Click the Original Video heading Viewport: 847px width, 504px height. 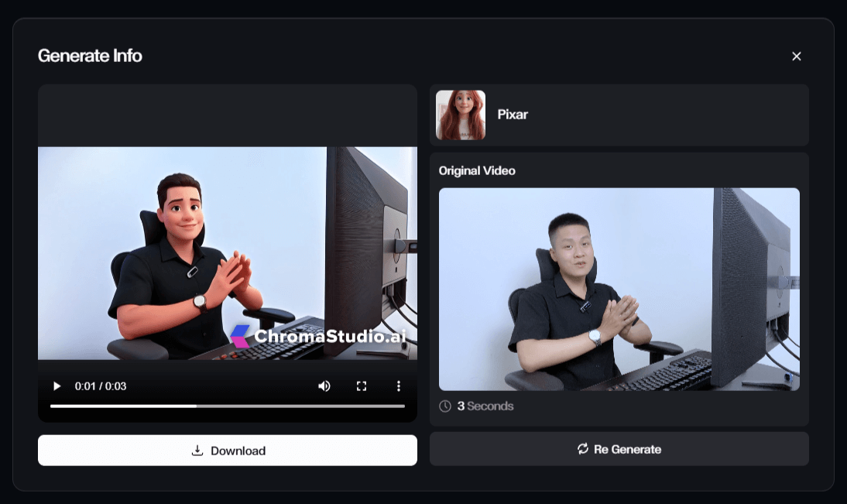point(477,170)
